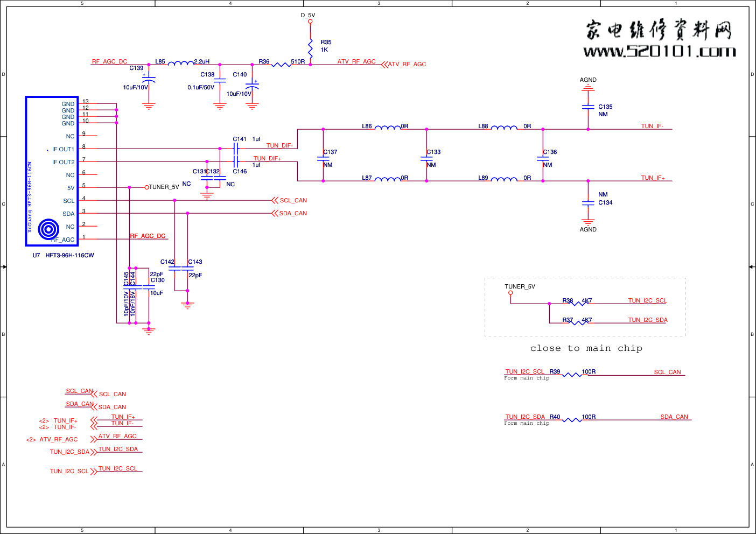Select RF_AGC_DC net label at pin 1
The height and width of the screenshot is (534, 756).
click(x=148, y=236)
